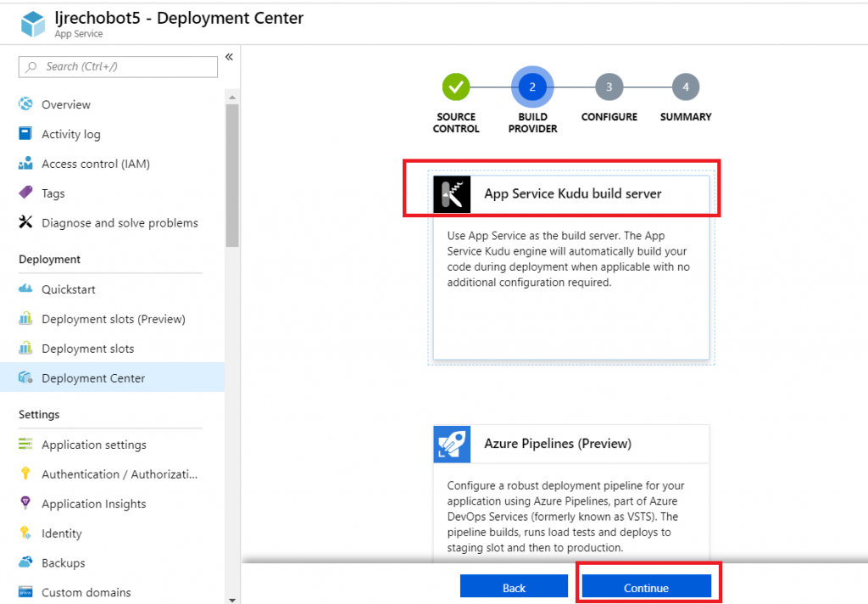Screen dimensions: 868x604
Task: Collapse the sidebar menu with chevrons
Action: [x=229, y=57]
